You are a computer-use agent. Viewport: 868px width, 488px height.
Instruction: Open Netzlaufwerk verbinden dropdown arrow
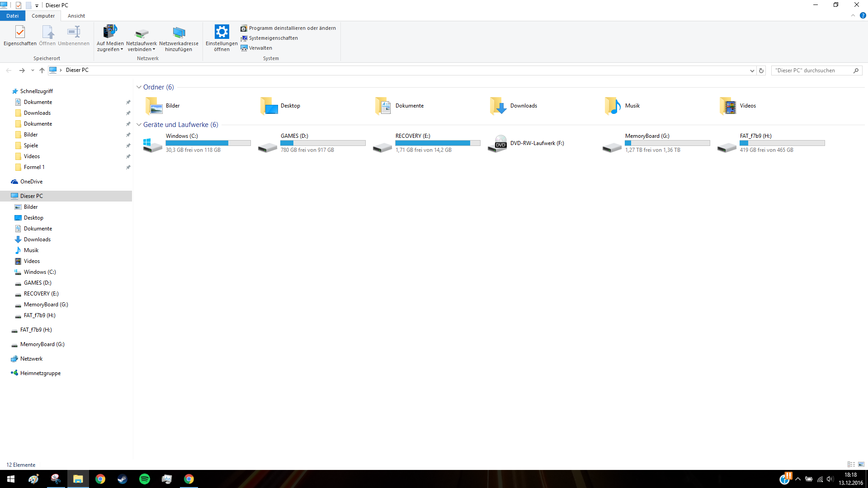154,50
